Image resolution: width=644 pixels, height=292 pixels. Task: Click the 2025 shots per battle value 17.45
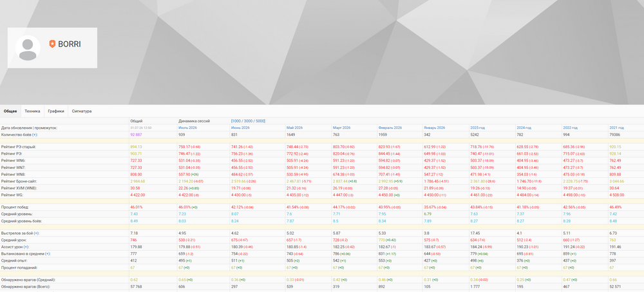pyautogui.click(x=475, y=233)
